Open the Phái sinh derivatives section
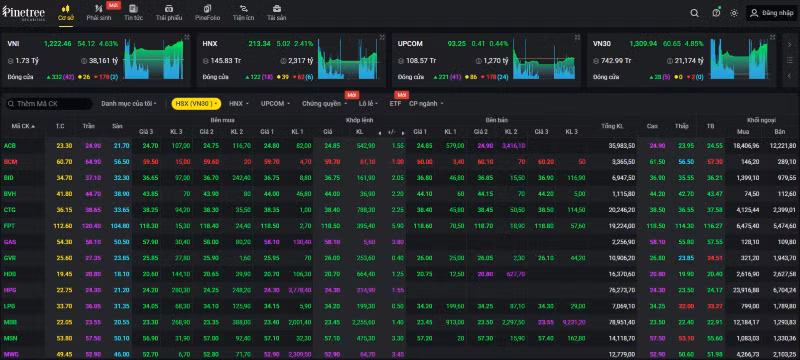The image size is (800, 360). 99,12
